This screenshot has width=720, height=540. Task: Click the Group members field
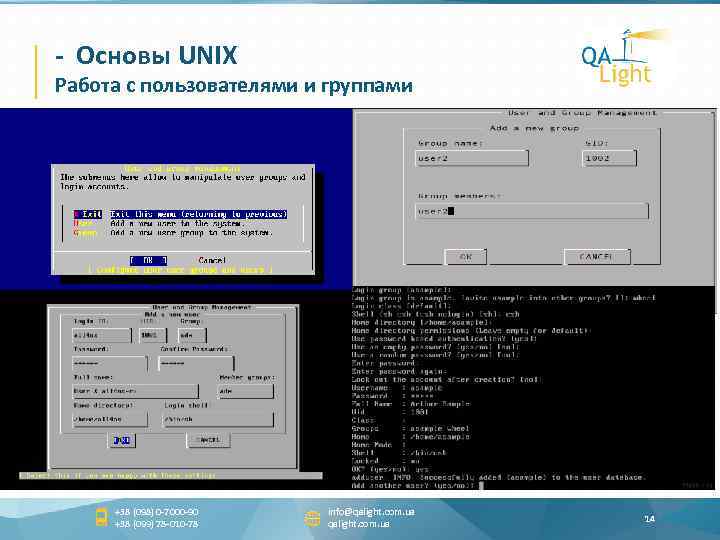pyautogui.click(x=532, y=211)
